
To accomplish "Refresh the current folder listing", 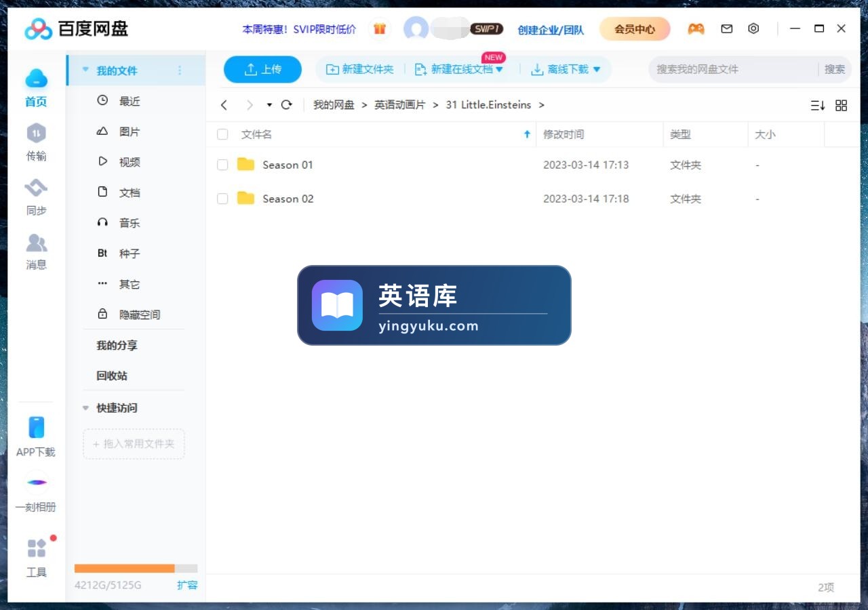I will coord(286,105).
